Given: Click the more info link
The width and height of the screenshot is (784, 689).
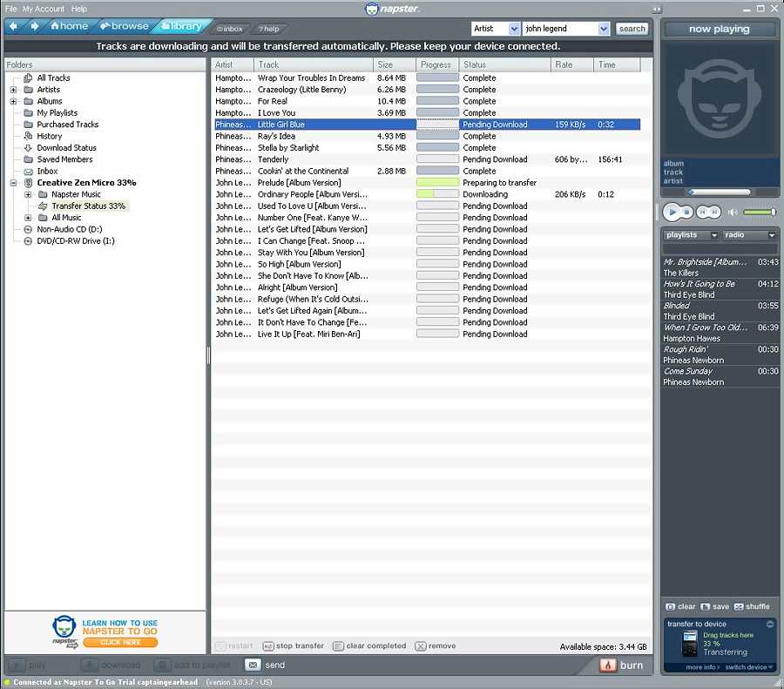Looking at the screenshot, I should pos(702,667).
